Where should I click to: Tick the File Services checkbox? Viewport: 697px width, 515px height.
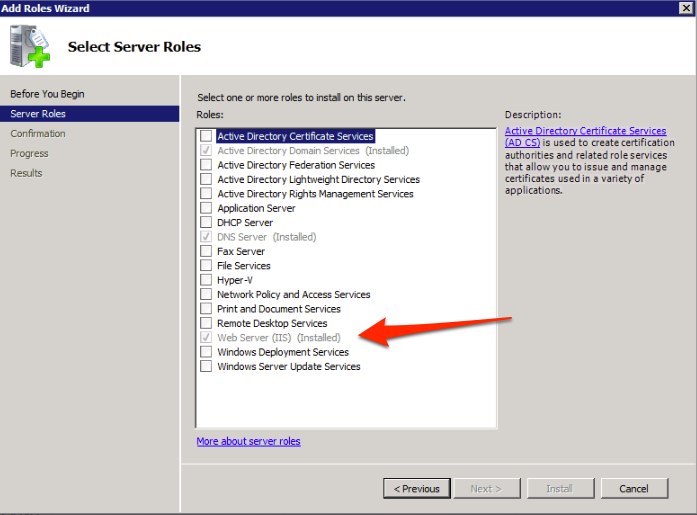point(206,265)
